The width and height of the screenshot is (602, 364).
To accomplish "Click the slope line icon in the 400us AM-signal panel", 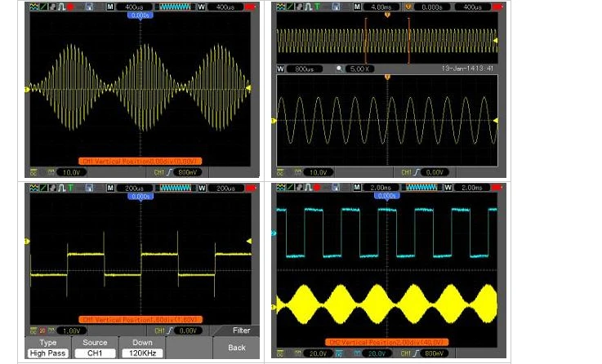I will coord(43,7).
